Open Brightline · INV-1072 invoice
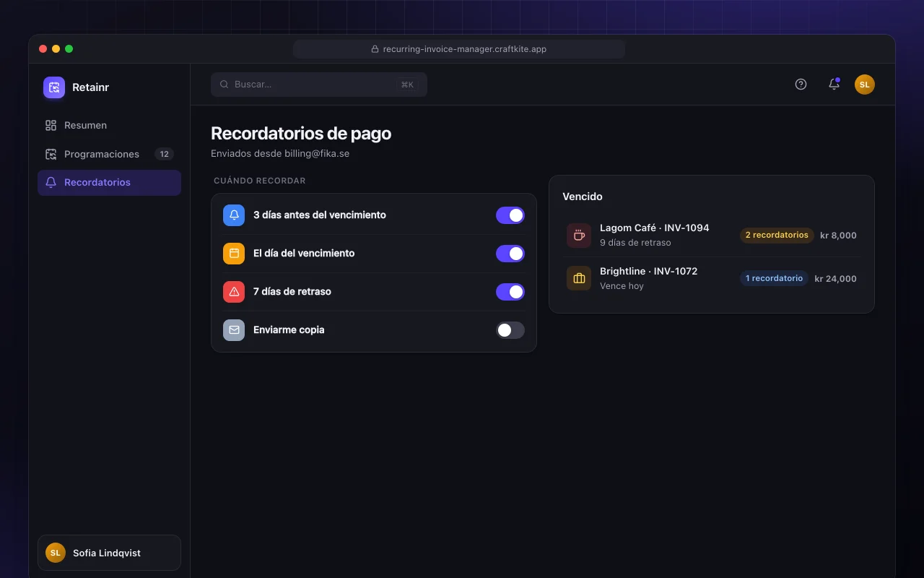 pyautogui.click(x=712, y=279)
